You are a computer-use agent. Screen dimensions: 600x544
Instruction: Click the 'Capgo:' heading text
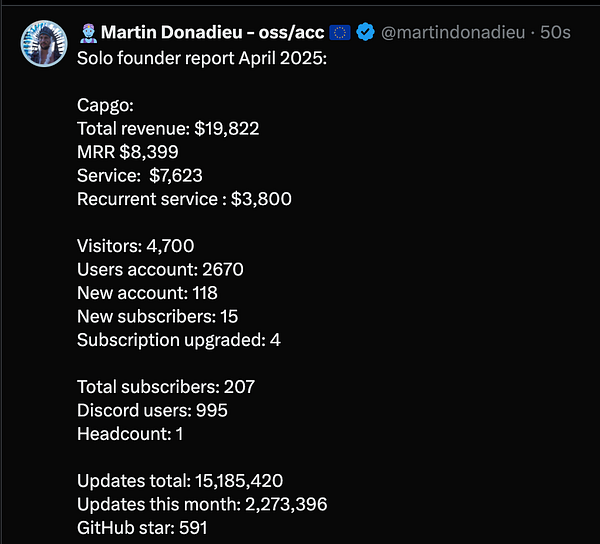click(105, 104)
